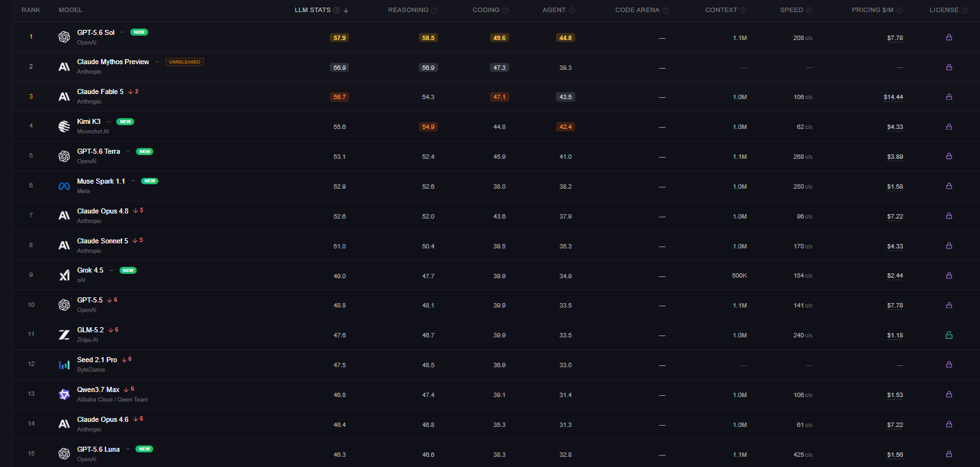Click the info icon next to CONTEXT header

point(744,10)
